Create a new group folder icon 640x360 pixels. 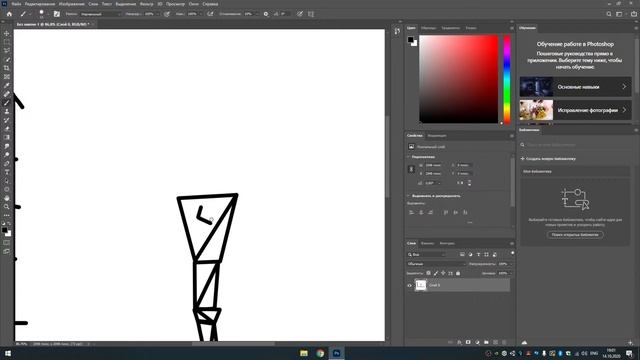click(486, 342)
